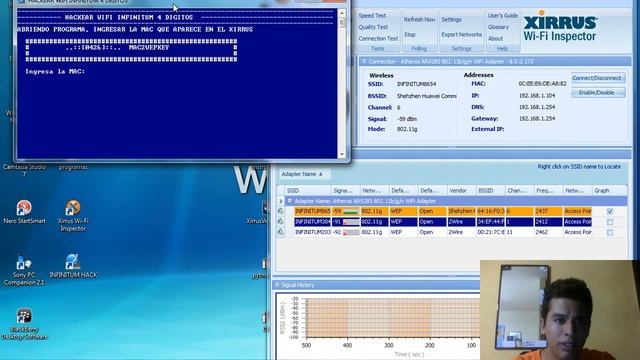Toggle graph checkbox for the channel 1 network
This screenshot has width=640, height=360.
(610, 222)
